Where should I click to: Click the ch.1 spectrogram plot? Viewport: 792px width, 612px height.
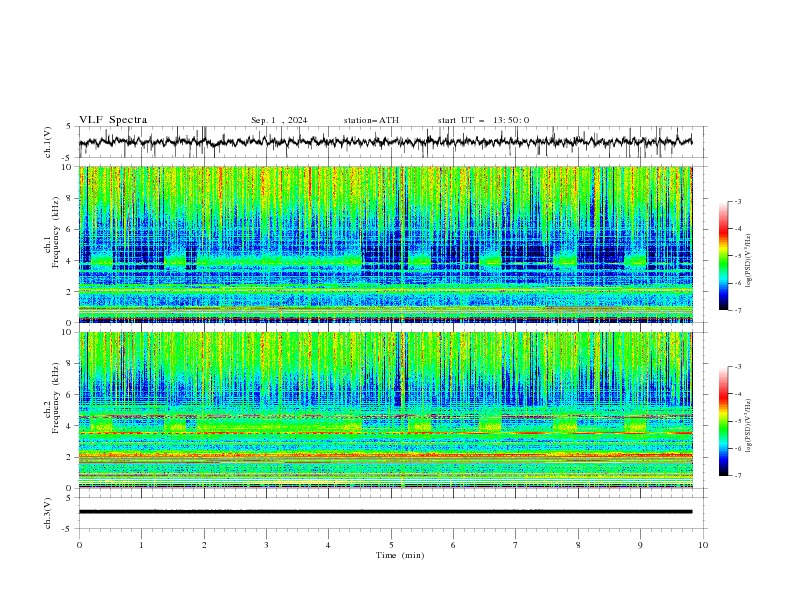pos(386,244)
